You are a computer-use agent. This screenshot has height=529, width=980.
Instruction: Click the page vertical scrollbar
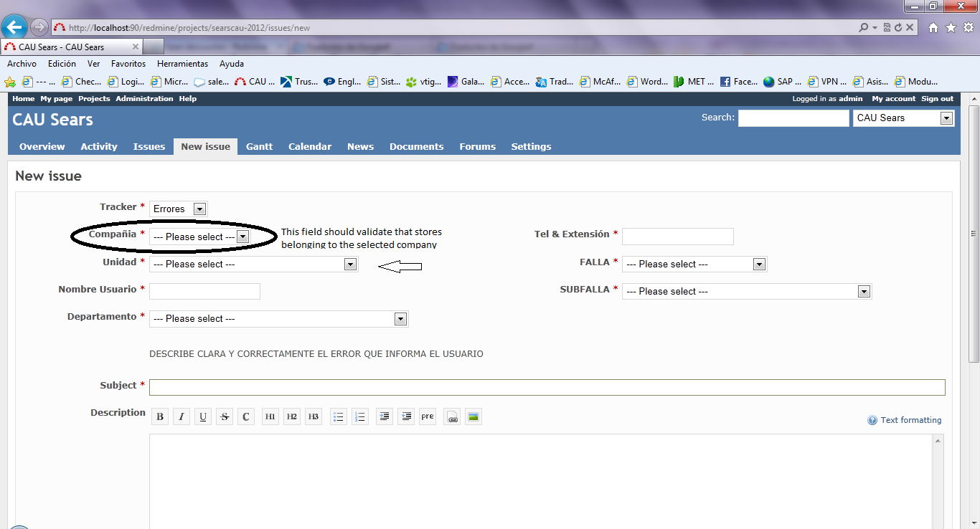(x=974, y=234)
